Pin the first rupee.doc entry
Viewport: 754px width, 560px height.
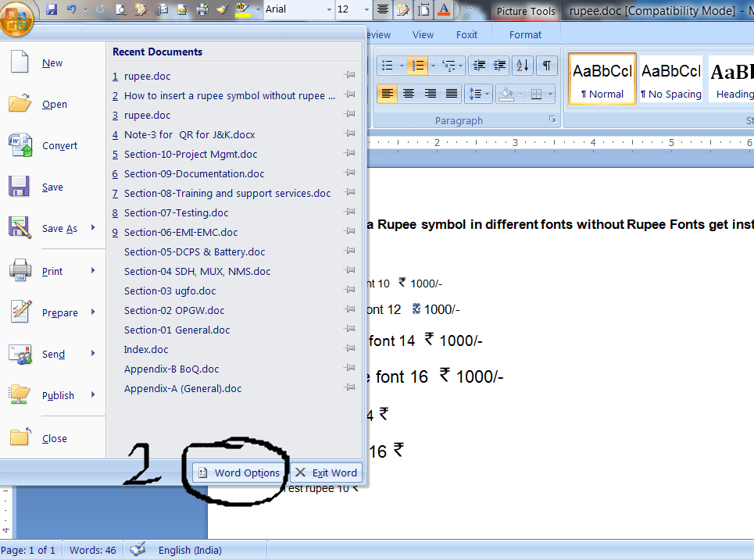[x=350, y=74]
